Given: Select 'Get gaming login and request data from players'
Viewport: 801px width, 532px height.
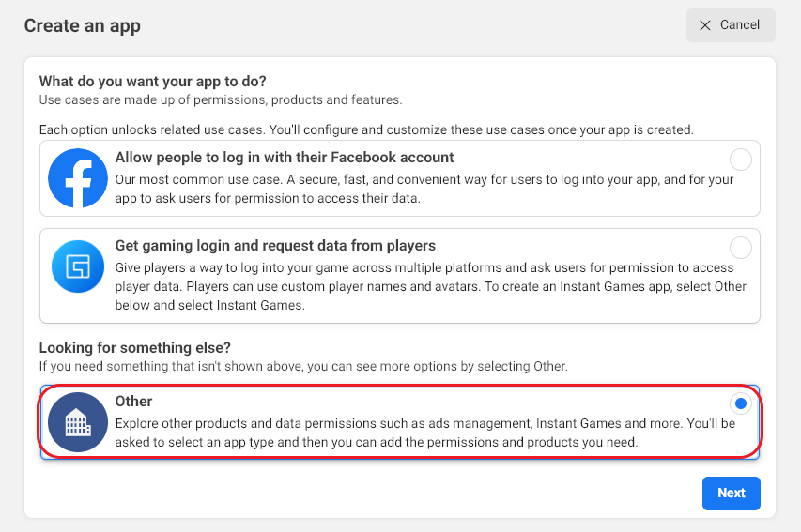Looking at the screenshot, I should tap(399, 276).
